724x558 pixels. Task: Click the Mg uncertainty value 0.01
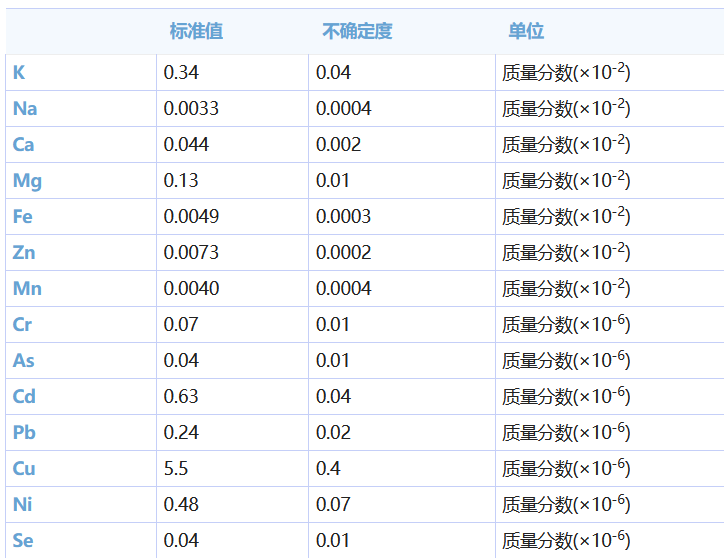[332, 181]
